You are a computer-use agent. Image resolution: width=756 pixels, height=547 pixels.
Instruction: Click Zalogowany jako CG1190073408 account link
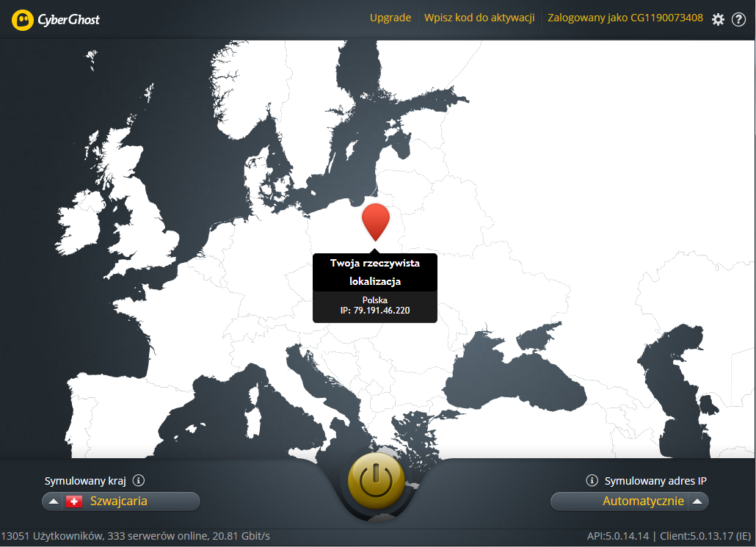tap(625, 18)
